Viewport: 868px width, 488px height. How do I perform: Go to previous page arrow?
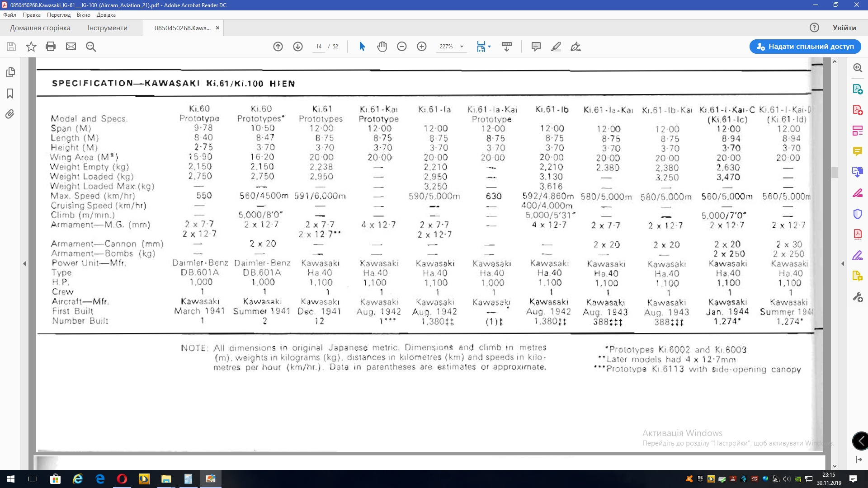278,47
